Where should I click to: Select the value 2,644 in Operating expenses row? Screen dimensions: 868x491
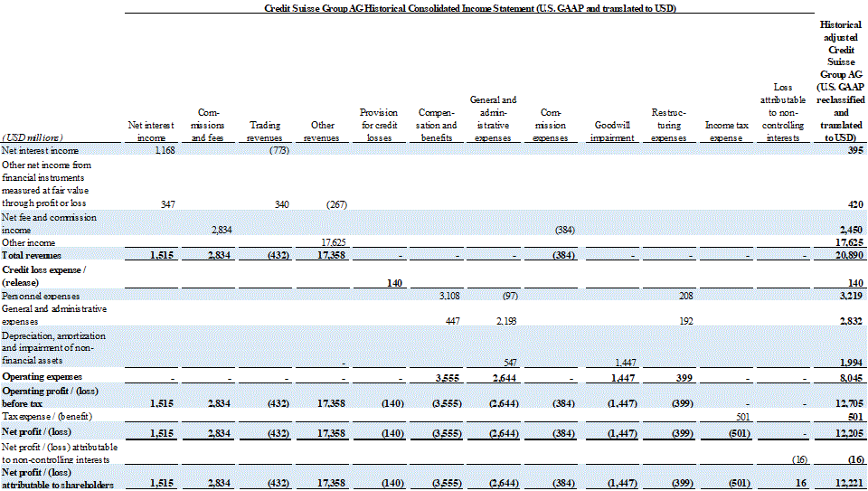[505, 378]
